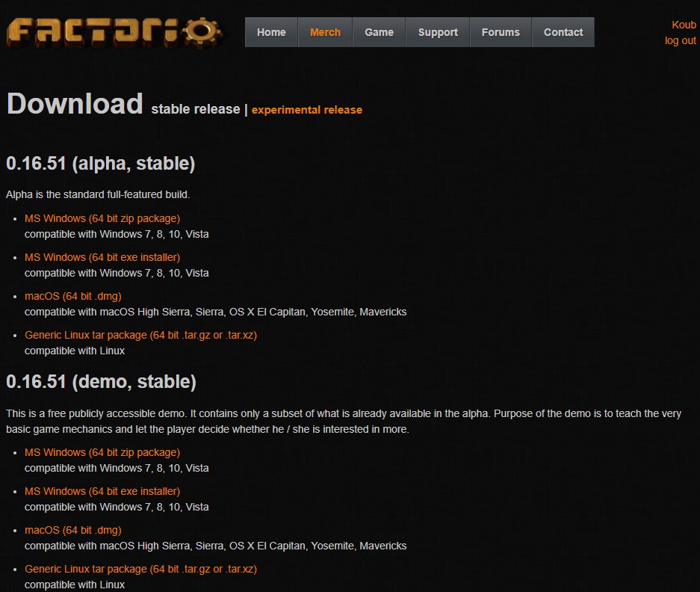The height and width of the screenshot is (592, 700).
Task: Download alpha MS Windows 64 bit exe installer
Action: point(102,257)
